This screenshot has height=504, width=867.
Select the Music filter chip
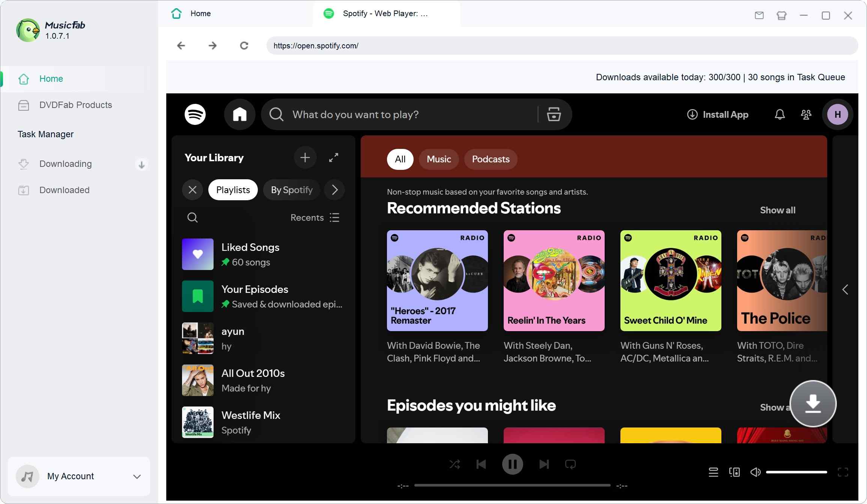click(x=439, y=159)
